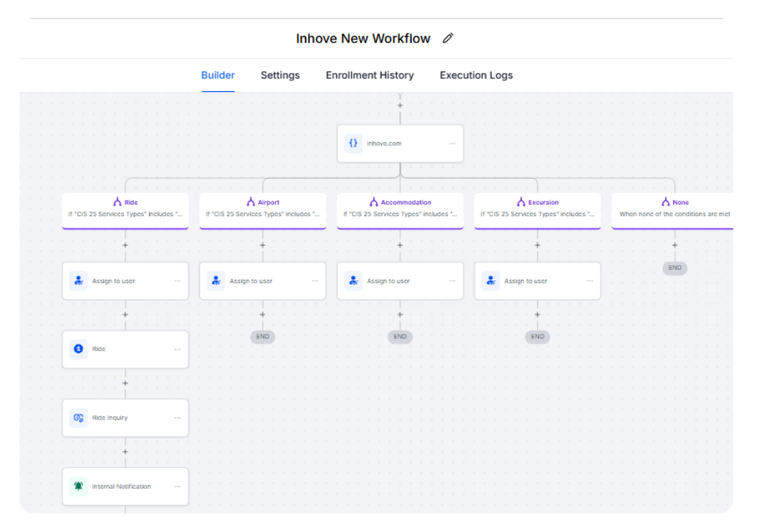The image size is (760, 532).
Task: Click the END marker under the None branch
Action: pyautogui.click(x=675, y=268)
